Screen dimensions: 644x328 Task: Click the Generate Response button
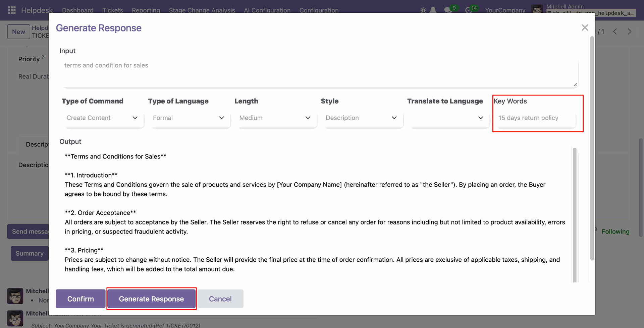151,299
